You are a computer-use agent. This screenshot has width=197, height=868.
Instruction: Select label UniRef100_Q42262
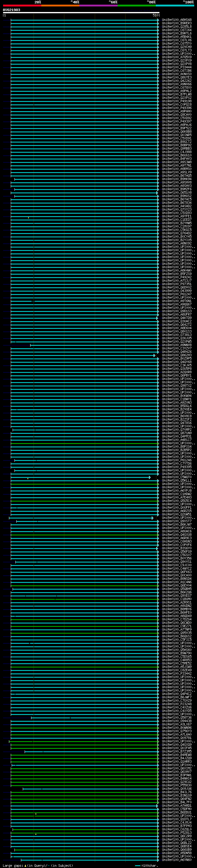tap(177, 81)
